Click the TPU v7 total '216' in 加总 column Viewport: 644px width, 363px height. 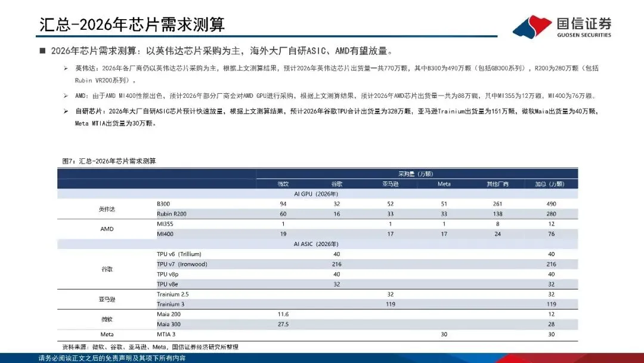[x=551, y=264]
